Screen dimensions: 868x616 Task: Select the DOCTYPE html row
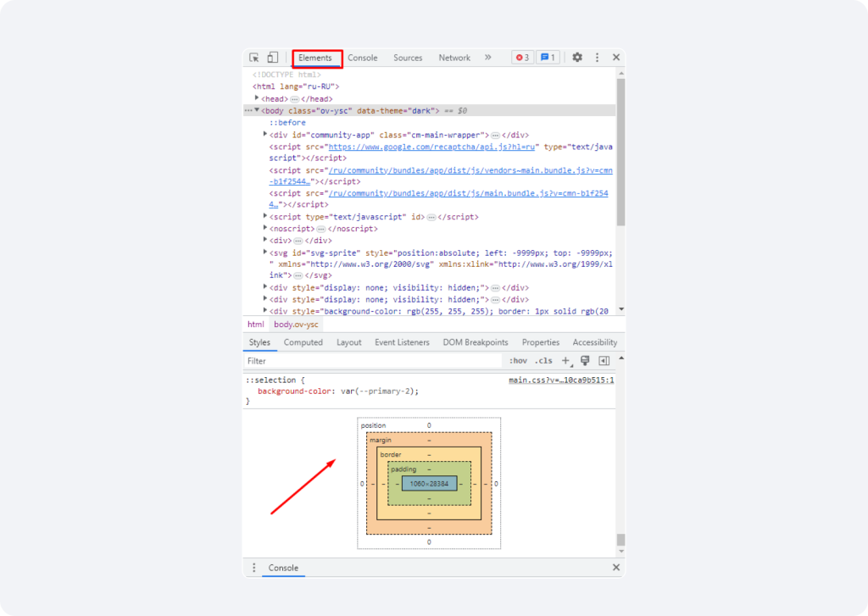point(287,75)
